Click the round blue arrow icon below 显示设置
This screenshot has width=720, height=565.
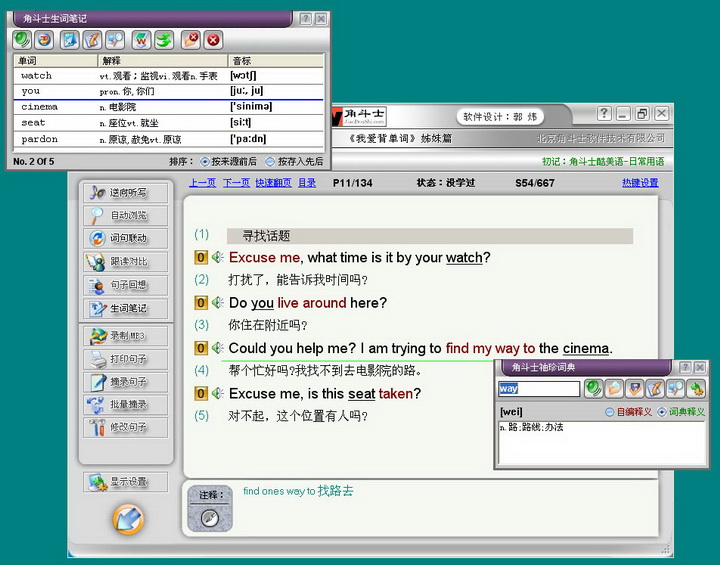pyautogui.click(x=128, y=519)
